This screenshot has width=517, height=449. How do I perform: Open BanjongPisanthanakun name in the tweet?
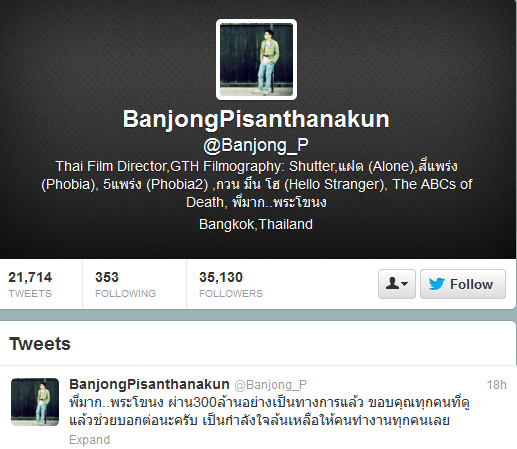pyautogui.click(x=149, y=384)
